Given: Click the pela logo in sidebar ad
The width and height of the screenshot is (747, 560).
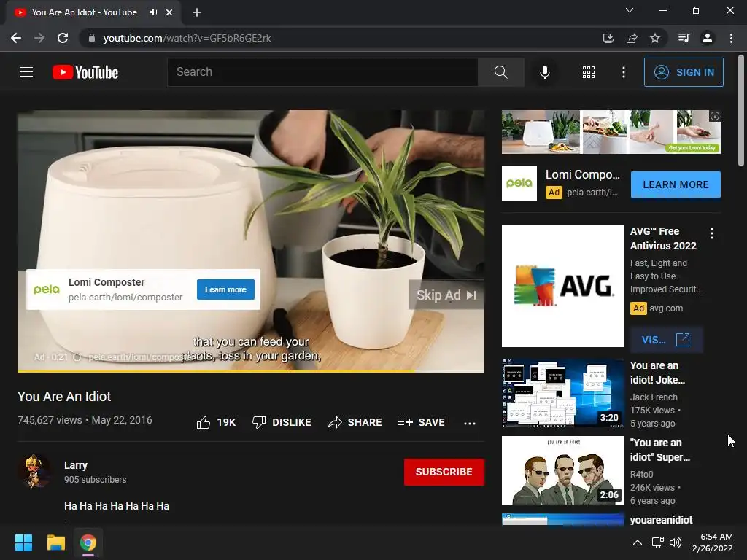Looking at the screenshot, I should click(519, 183).
